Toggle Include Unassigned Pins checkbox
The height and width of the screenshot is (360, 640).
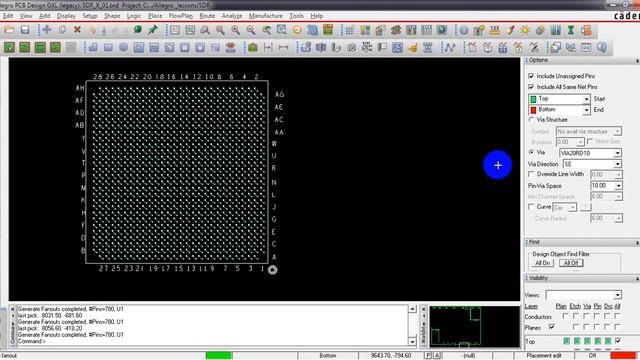tap(531, 76)
